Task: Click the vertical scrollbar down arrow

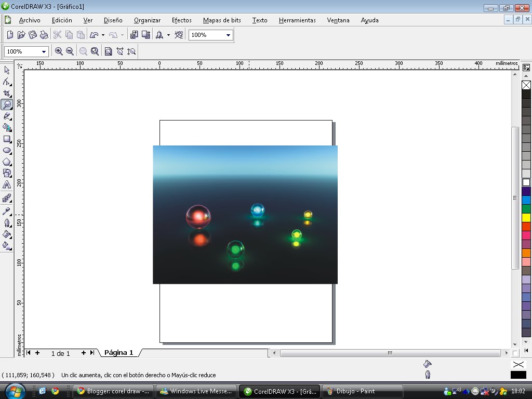Action: 515,343
